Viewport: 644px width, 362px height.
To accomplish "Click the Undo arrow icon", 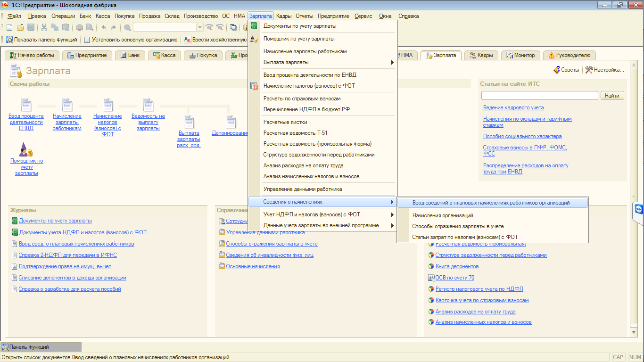I will (x=104, y=27).
